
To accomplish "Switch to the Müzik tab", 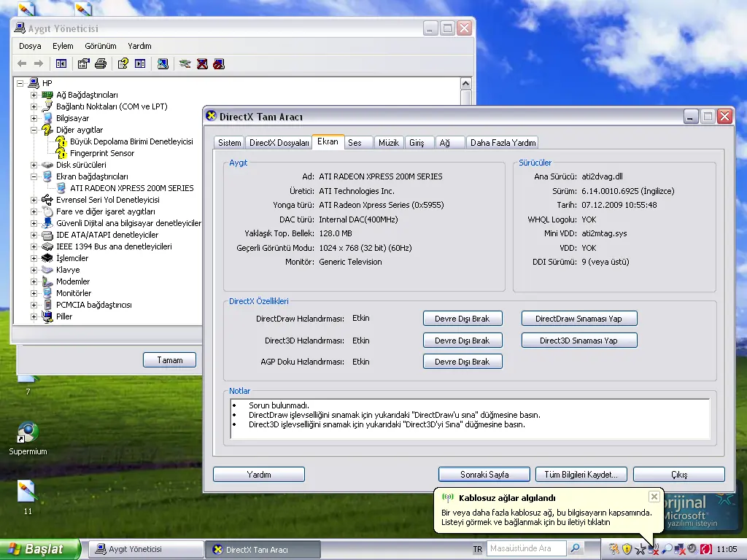I will tap(389, 142).
